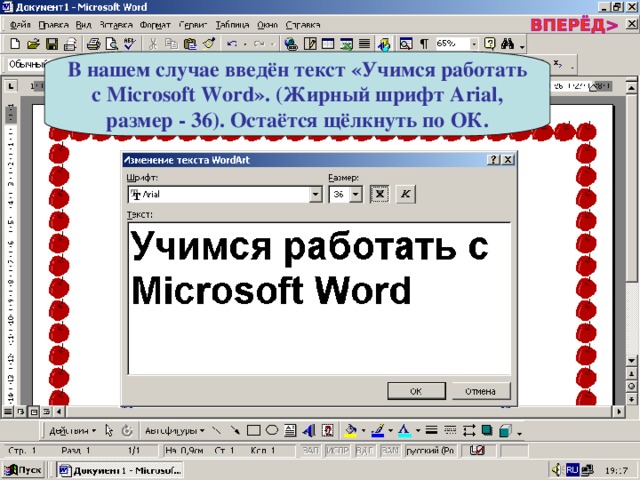This screenshot has width=640, height=480.
Task: Click the RU language indicator in tray
Action: [572, 470]
